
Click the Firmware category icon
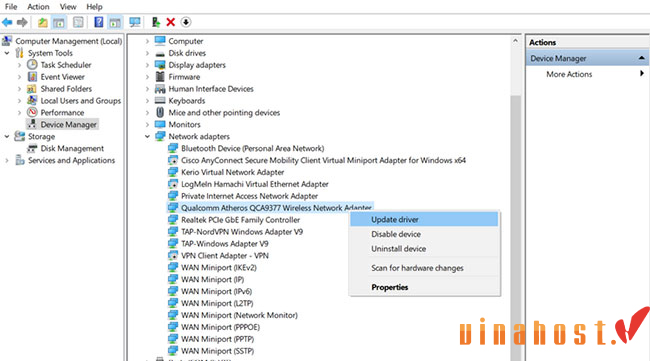tap(160, 77)
